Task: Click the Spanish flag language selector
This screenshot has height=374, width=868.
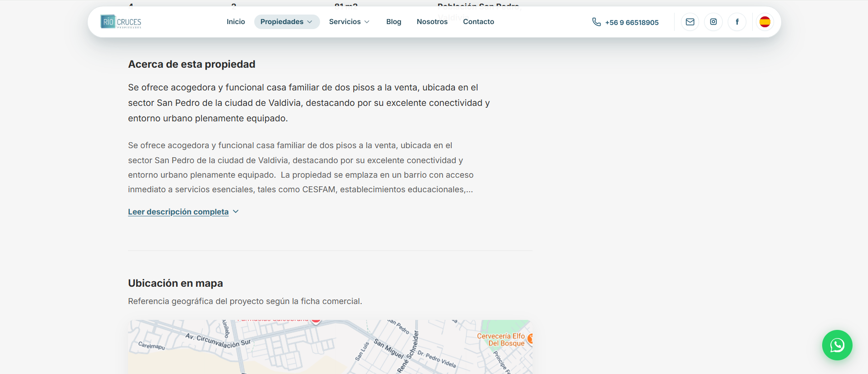Action: tap(765, 22)
